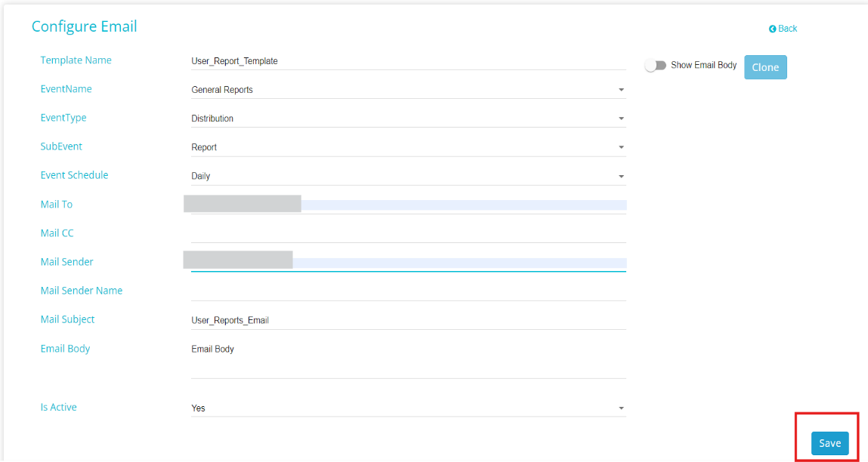
Task: Click the Mail Sender Name field
Action: tap(409, 291)
